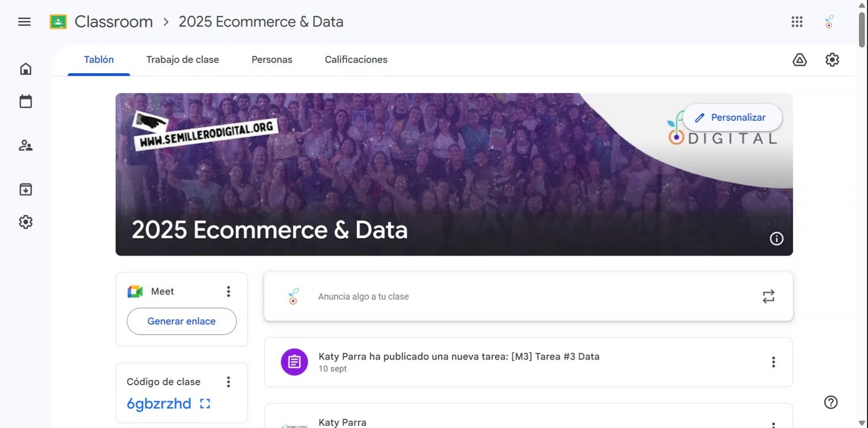Click the Código de clase label
868x428 pixels.
pyautogui.click(x=163, y=382)
